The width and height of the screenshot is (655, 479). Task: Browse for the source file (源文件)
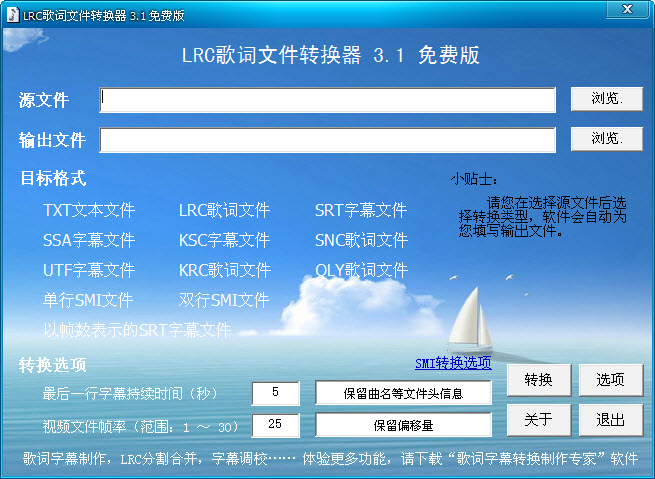(x=606, y=99)
